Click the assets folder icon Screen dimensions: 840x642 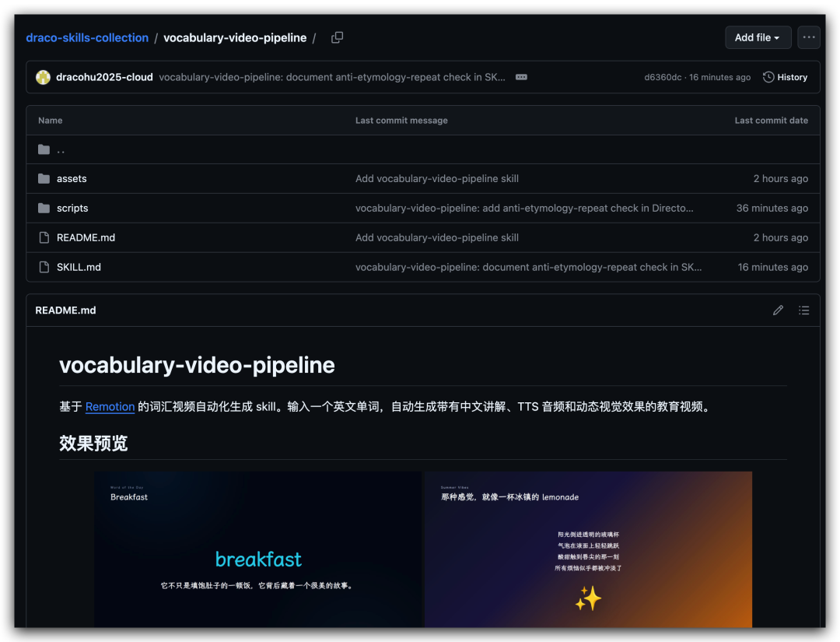click(x=44, y=179)
